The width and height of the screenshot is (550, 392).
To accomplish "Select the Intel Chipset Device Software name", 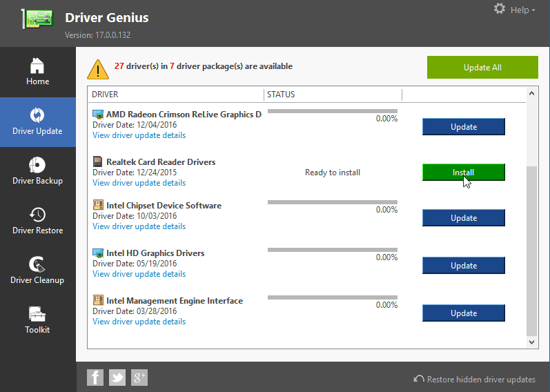I will coord(164,205).
